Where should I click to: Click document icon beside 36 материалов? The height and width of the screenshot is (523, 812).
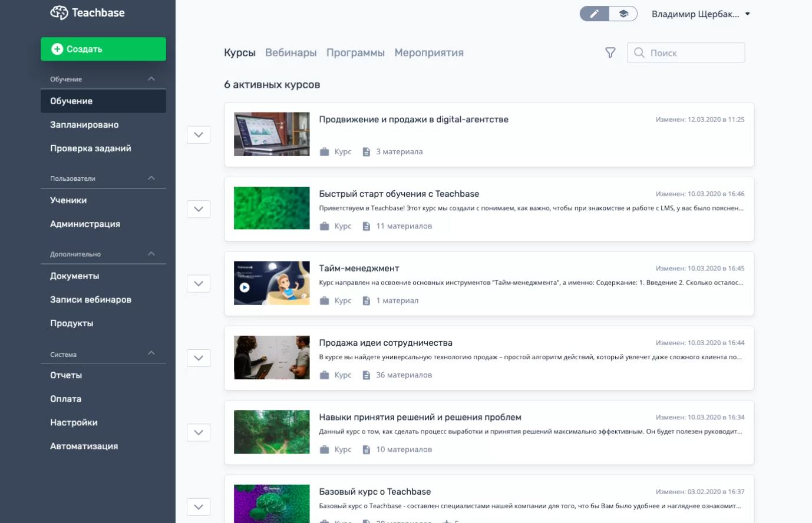tap(366, 375)
